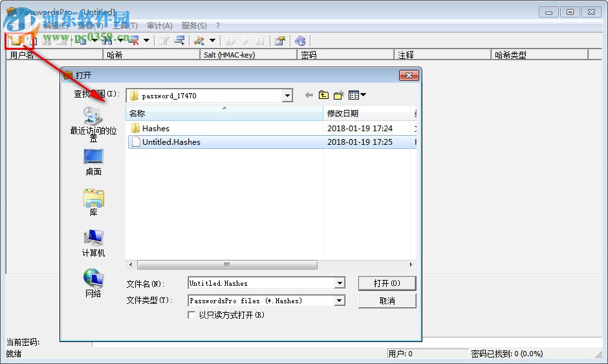Screen dimensions: 608x364
Task: Go up one folder level icon
Action: (x=324, y=95)
